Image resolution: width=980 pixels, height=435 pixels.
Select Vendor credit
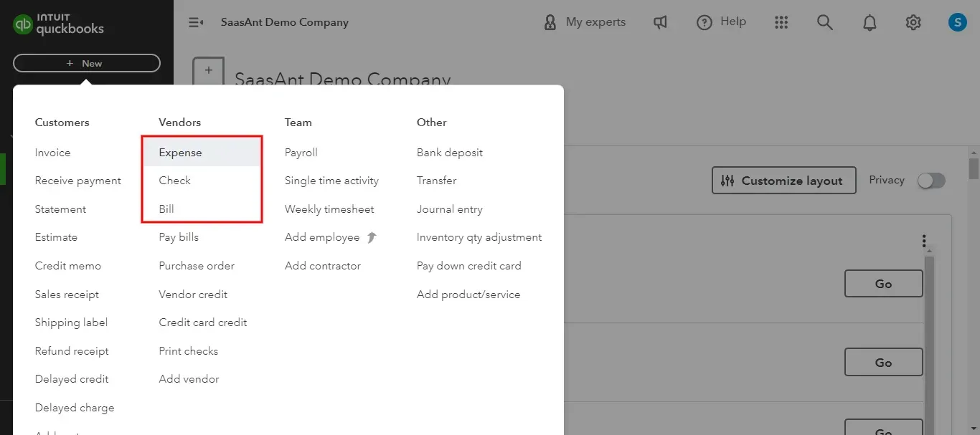193,295
